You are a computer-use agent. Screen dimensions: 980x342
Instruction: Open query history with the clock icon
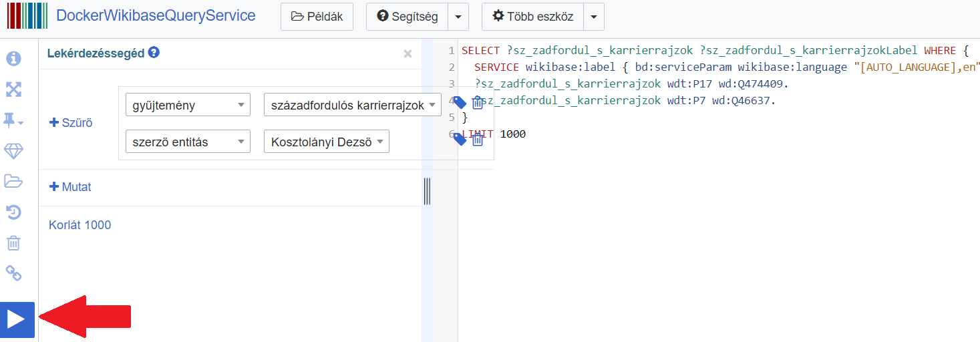[13, 212]
